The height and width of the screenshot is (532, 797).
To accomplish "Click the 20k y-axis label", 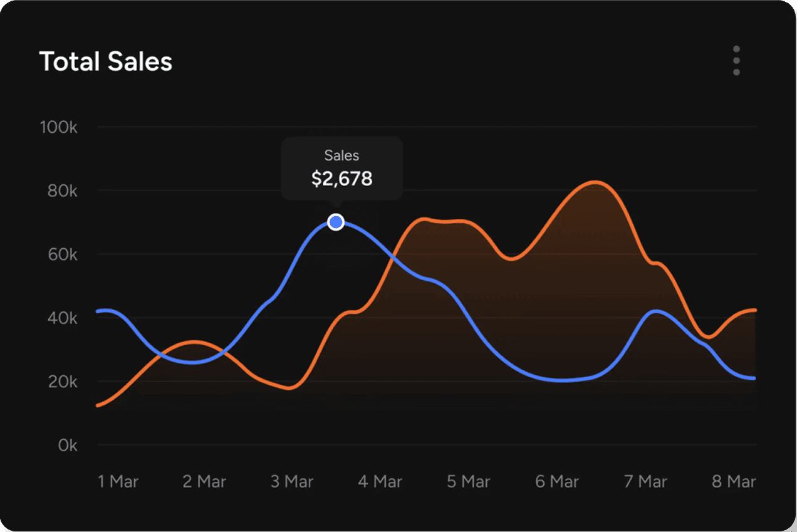I will [x=62, y=382].
